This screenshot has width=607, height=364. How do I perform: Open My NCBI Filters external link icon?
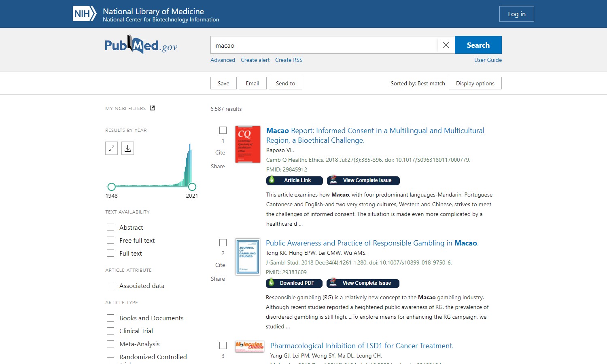pos(152,108)
